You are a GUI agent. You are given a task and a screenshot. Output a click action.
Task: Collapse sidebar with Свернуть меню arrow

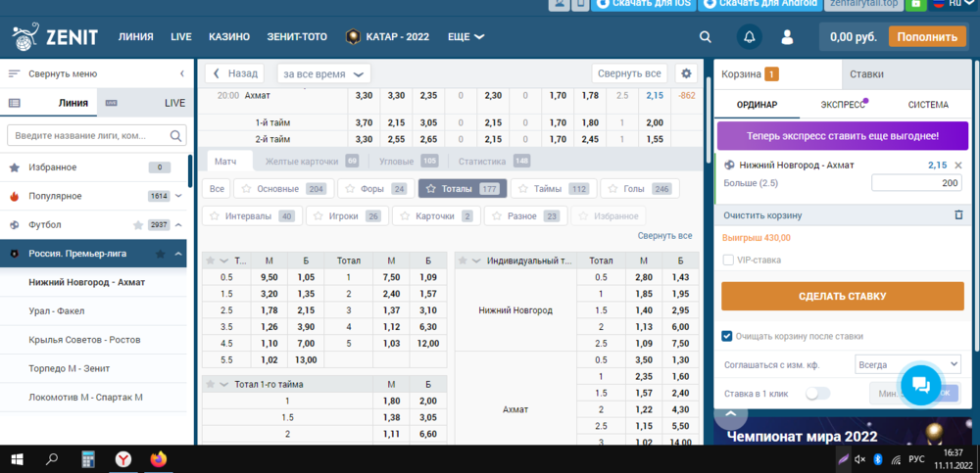(182, 73)
